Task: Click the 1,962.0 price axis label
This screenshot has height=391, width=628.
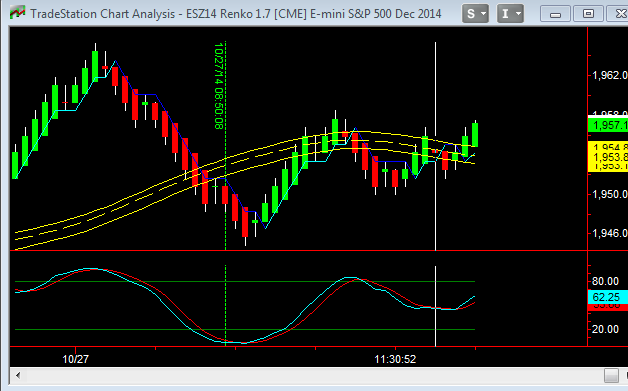Action: pyautogui.click(x=610, y=75)
